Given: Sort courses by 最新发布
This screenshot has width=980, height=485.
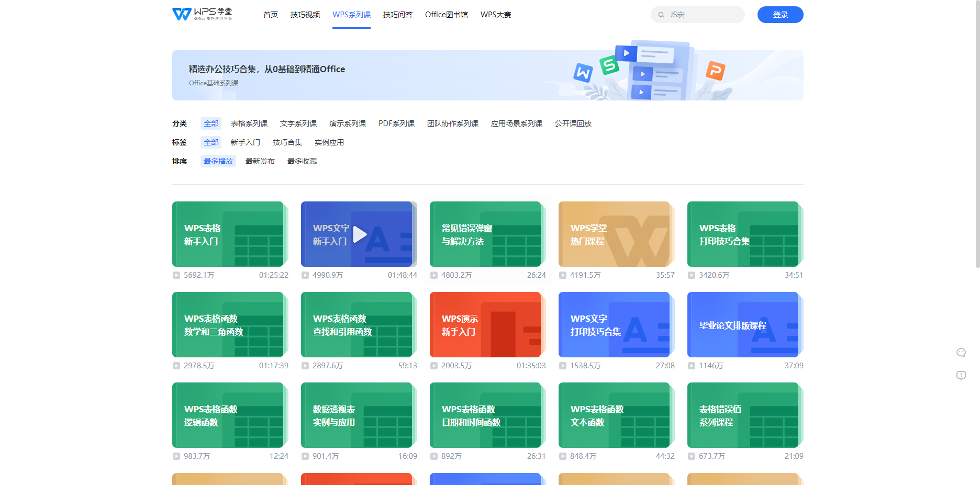Looking at the screenshot, I should [260, 161].
